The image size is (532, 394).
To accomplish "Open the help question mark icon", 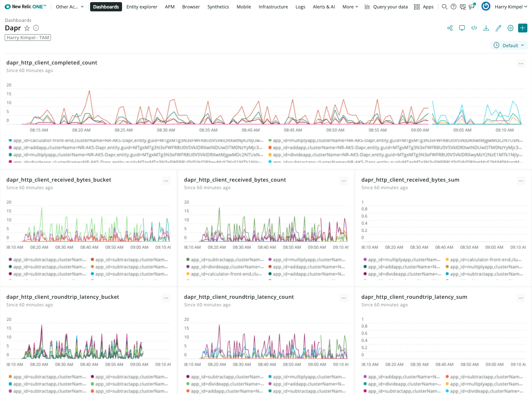I will click(453, 7).
